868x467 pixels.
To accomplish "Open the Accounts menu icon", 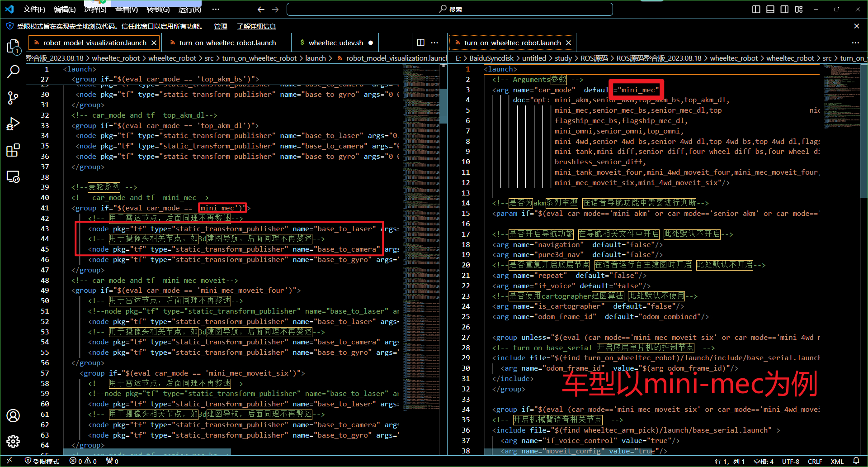I will [13, 415].
